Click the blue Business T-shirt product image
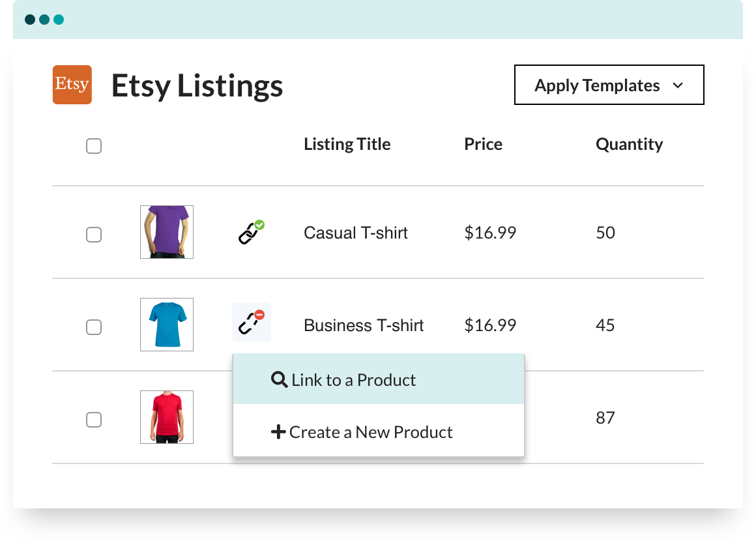 [x=166, y=324]
